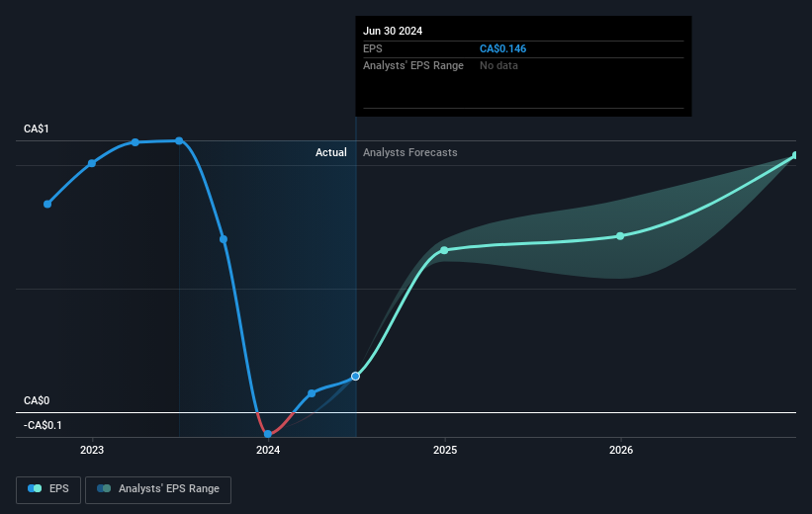The image size is (812, 514).
Task: Click the EPS point at start of 2023
Action: [x=92, y=163]
